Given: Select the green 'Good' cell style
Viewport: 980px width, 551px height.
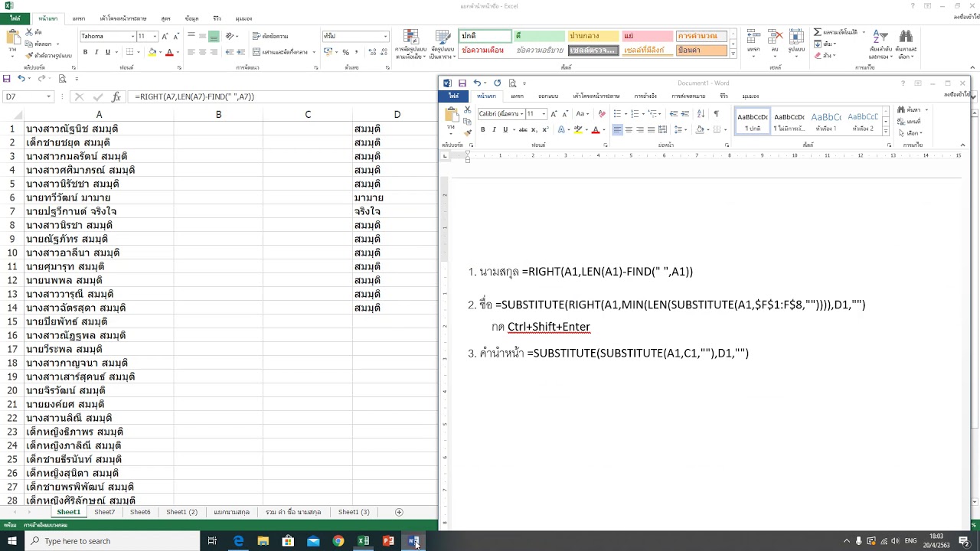Looking at the screenshot, I should 539,36.
